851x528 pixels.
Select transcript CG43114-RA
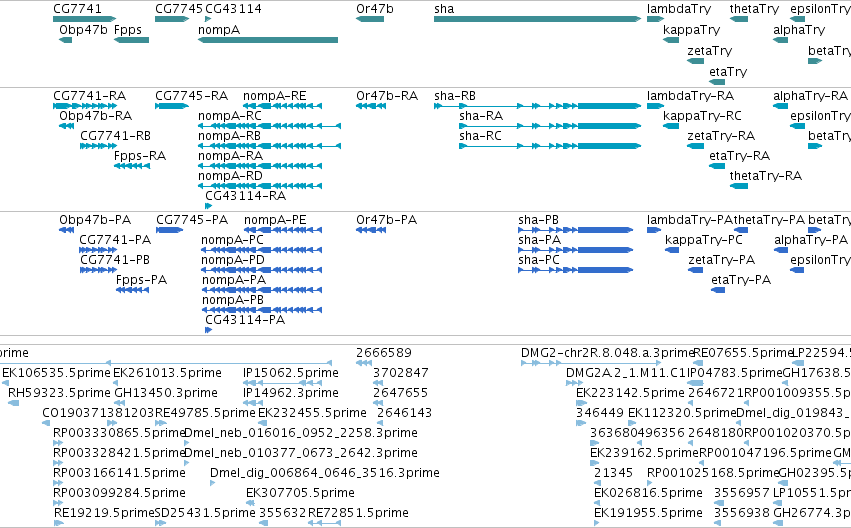point(208,206)
